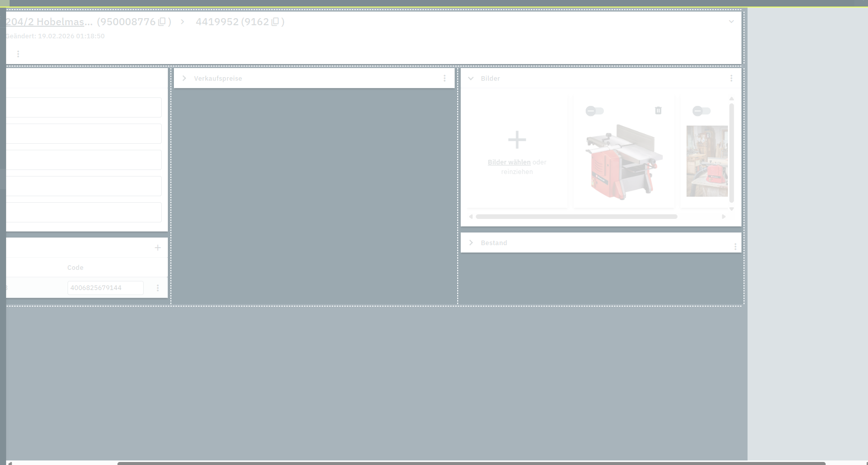The image size is (868, 465).
Task: Click the large plus to add images
Action: coord(517,140)
